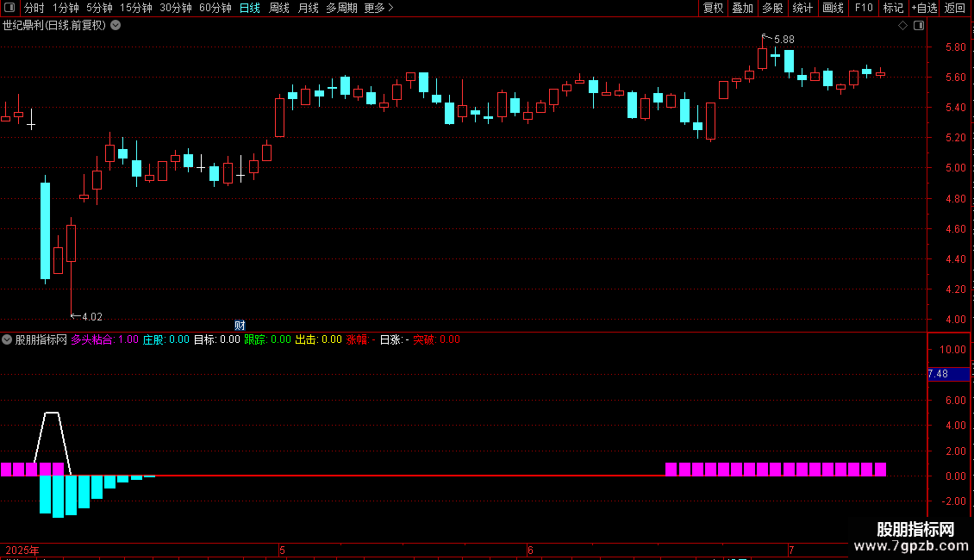Click the 5.00 price axis label

[x=955, y=168]
